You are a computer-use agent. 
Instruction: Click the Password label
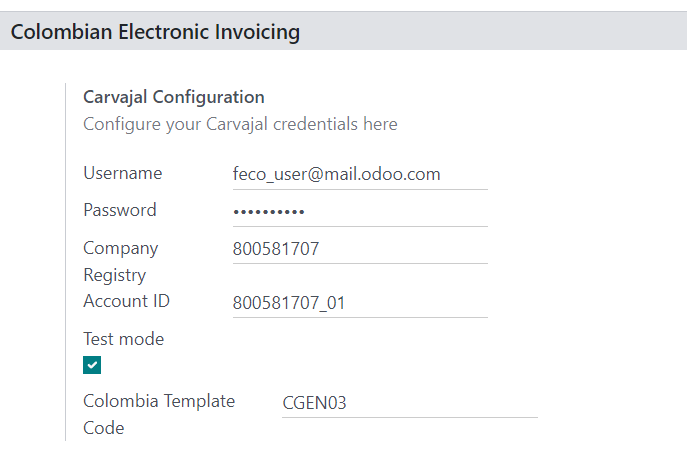tap(119, 210)
